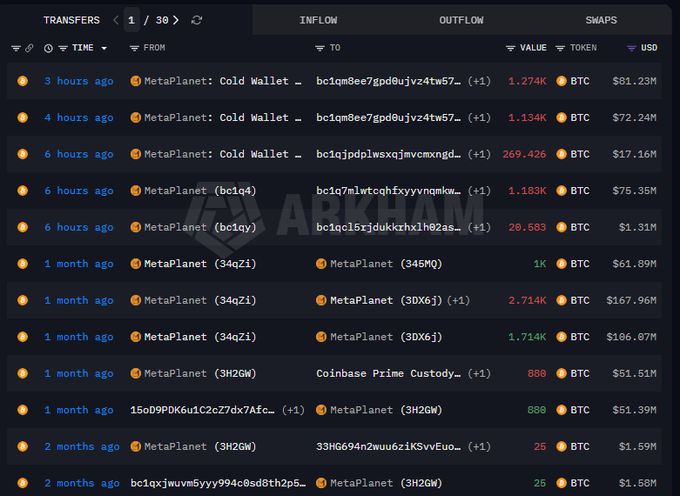
Task: Open sender address 15oD9PDK6u1C2cZ7dx7Afc…
Action: coord(203,410)
